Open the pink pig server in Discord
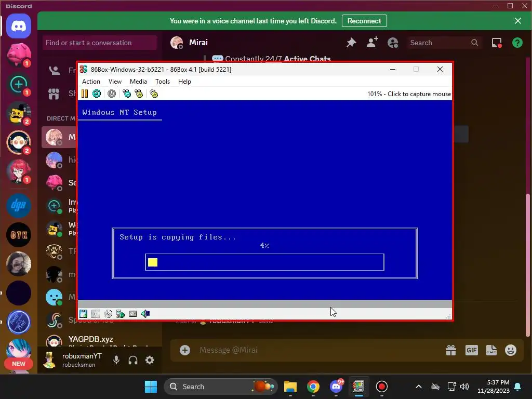 [19, 54]
